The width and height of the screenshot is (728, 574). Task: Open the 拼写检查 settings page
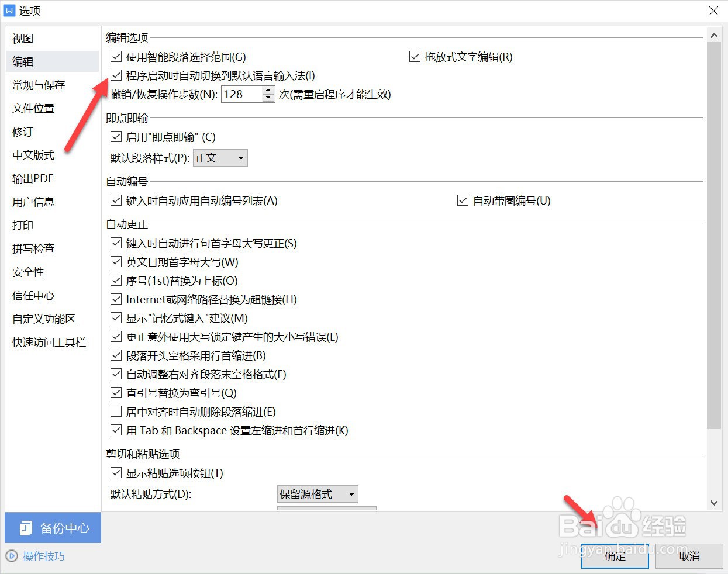(33, 248)
